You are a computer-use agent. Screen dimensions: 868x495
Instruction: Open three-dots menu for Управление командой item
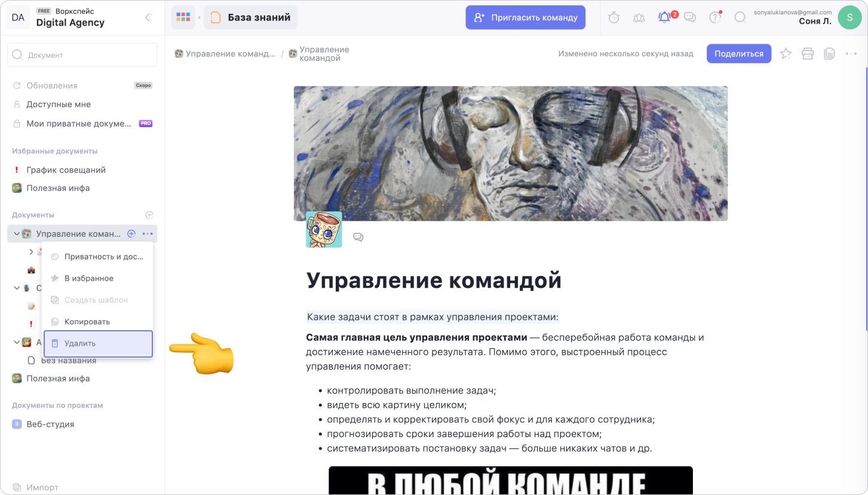click(148, 234)
